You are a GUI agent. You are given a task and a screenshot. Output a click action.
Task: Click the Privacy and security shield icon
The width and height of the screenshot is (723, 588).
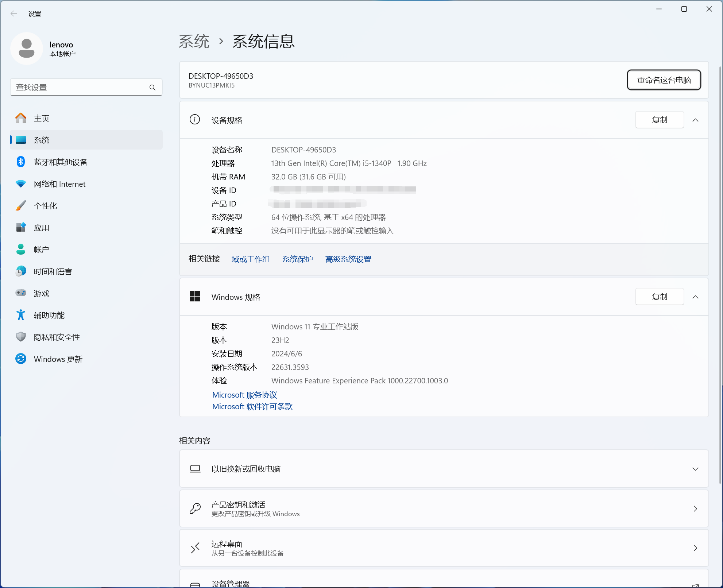[21, 337]
